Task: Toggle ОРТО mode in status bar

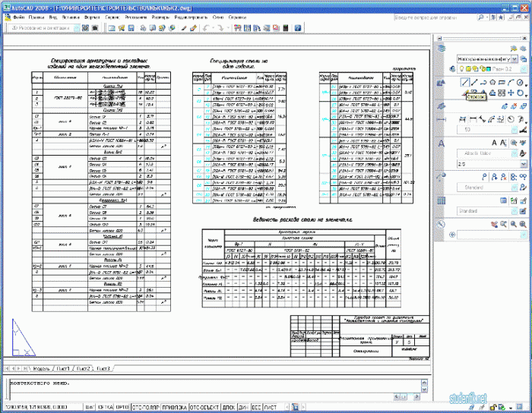Action: tap(122, 407)
